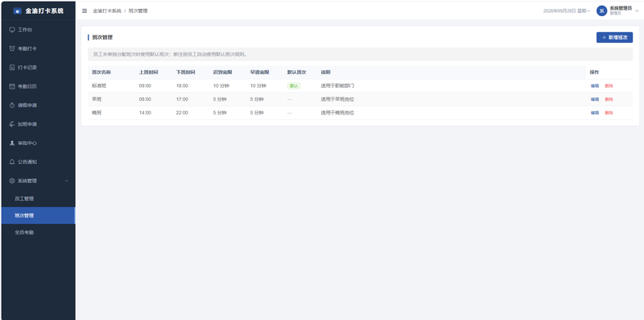Edit the 标准班 shift
The image size is (644, 320).
click(x=595, y=86)
